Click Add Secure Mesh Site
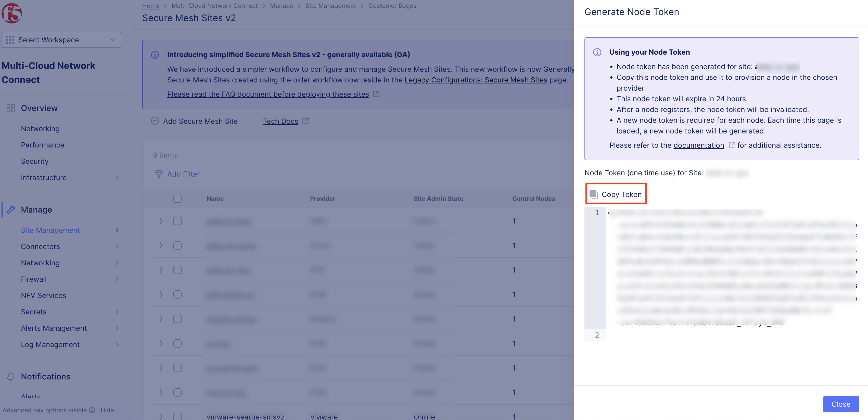This screenshot has height=420, width=868. tap(200, 121)
